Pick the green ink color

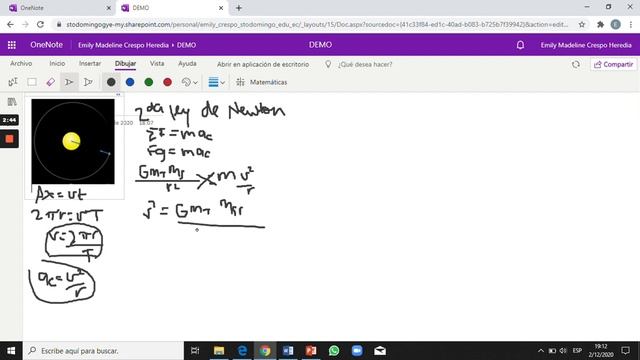click(149, 82)
